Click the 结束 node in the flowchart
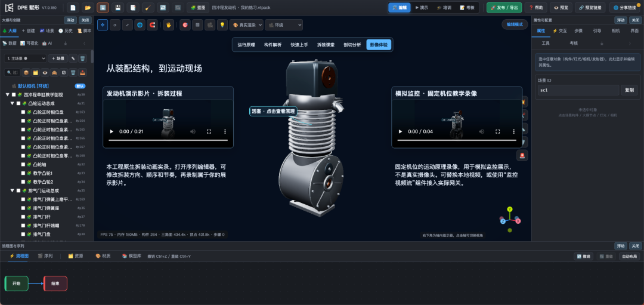The height and width of the screenshot is (305, 644). tap(55, 284)
